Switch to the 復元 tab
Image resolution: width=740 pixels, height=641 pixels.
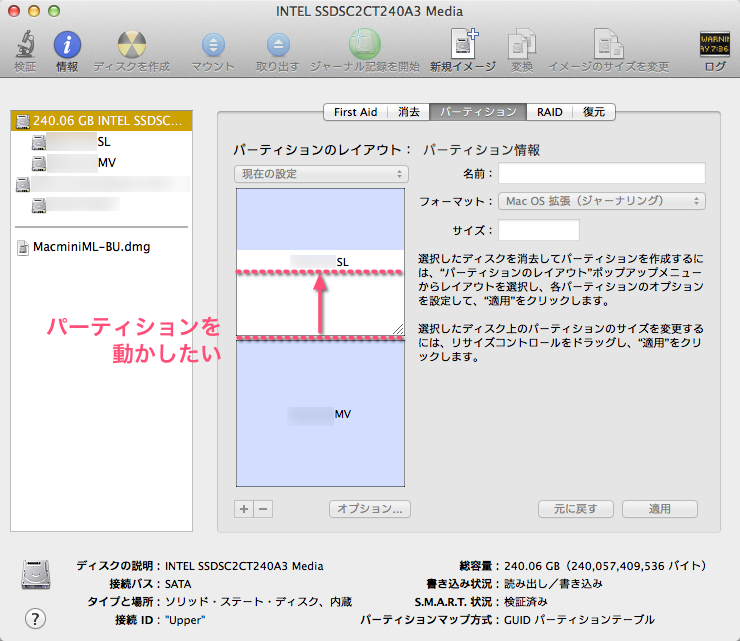594,112
